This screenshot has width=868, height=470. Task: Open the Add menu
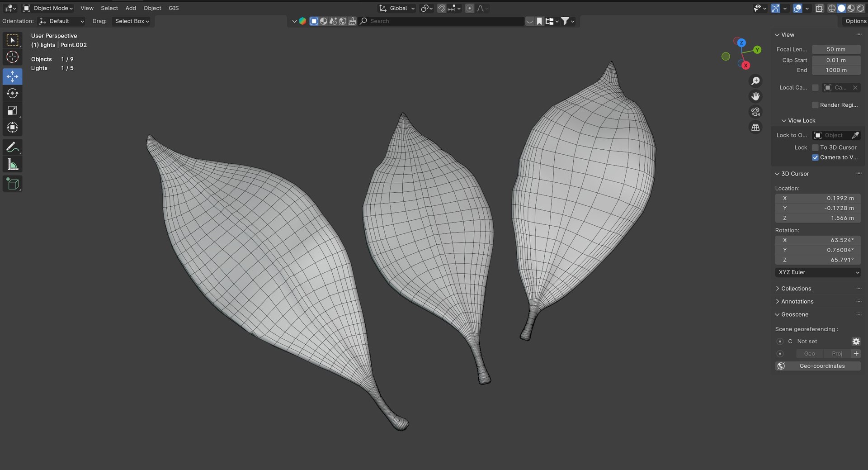coord(131,8)
